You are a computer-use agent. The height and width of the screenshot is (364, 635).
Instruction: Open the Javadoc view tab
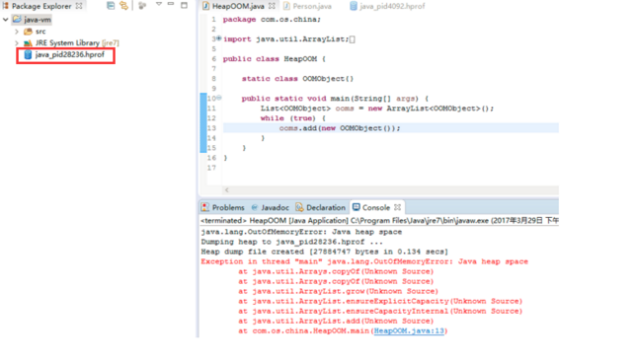pyautogui.click(x=275, y=207)
